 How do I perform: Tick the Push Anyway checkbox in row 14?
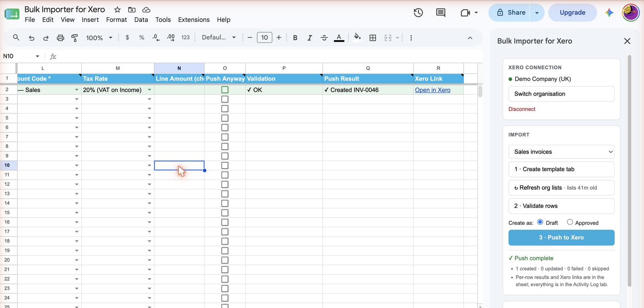[x=225, y=203]
